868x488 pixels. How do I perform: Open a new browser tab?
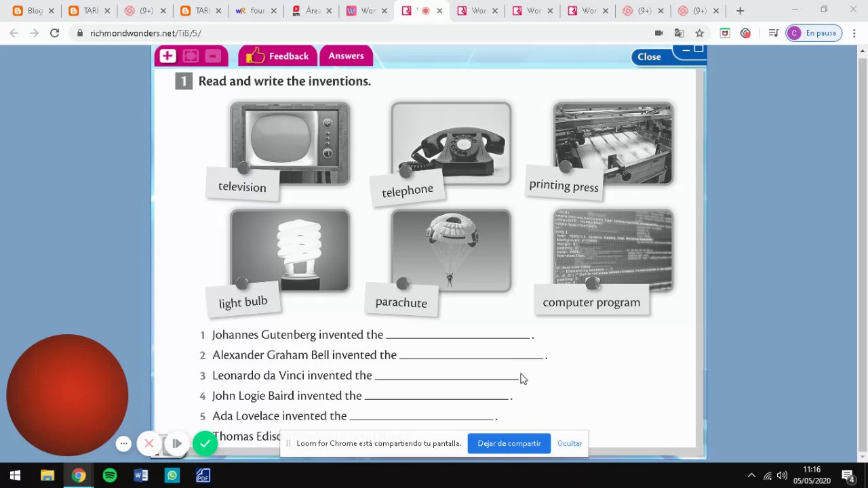point(740,11)
